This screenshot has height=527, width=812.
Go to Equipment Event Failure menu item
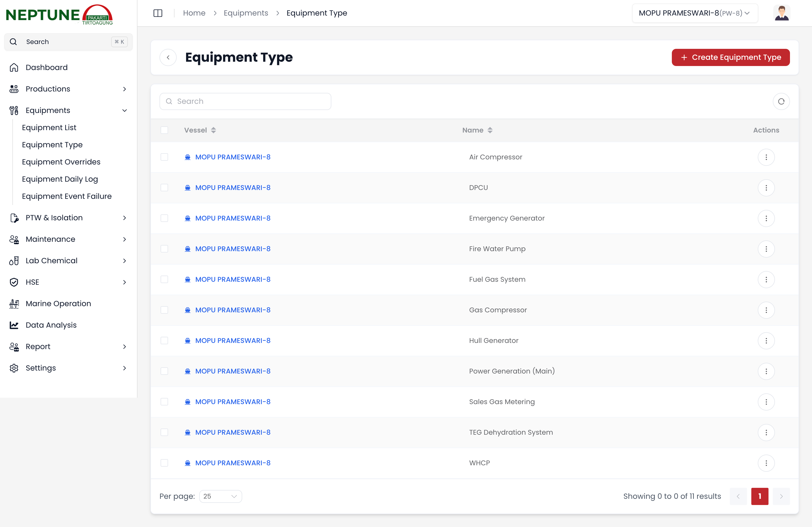(67, 196)
